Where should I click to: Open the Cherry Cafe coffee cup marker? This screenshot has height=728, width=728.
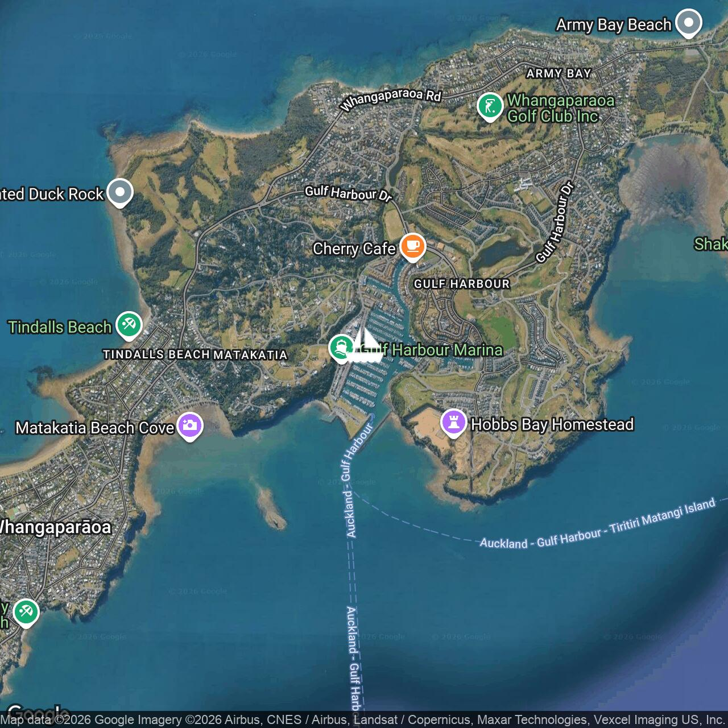click(x=413, y=247)
